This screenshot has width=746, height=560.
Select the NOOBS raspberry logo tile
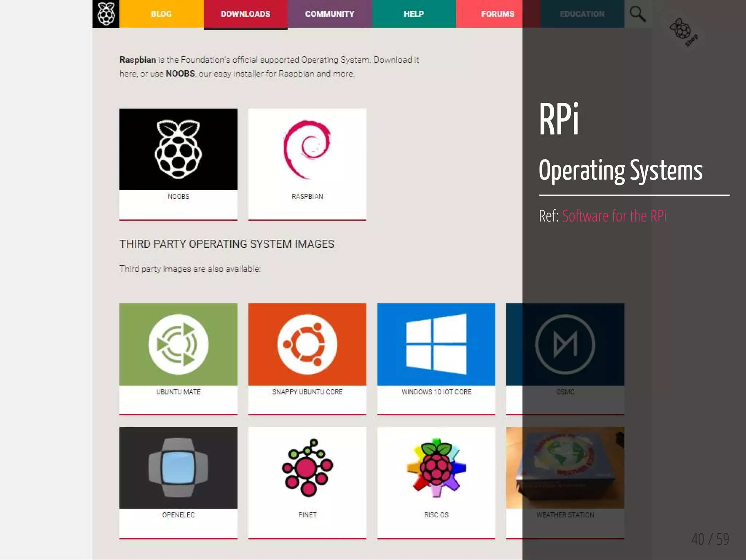point(178,149)
